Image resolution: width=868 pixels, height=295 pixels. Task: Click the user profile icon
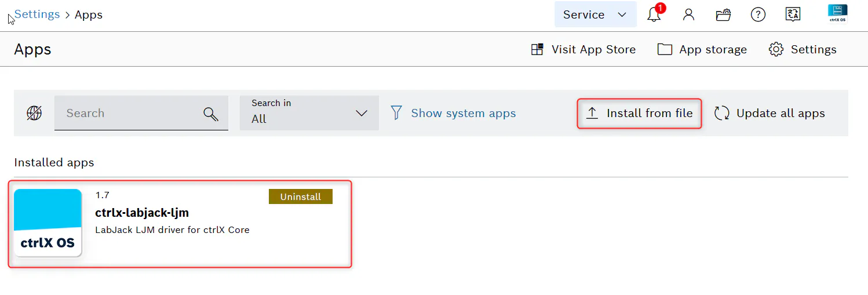point(688,14)
